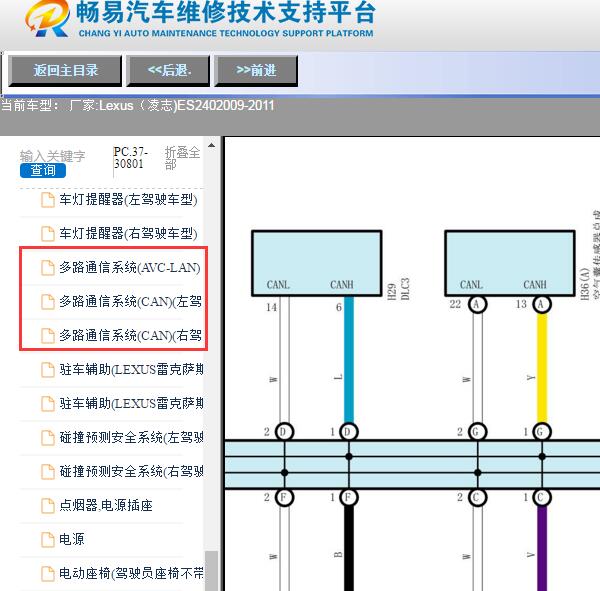Click file icon beside 碰撞预测安全系统(右驾驶
This screenshot has height=591, width=600.
click(x=48, y=472)
